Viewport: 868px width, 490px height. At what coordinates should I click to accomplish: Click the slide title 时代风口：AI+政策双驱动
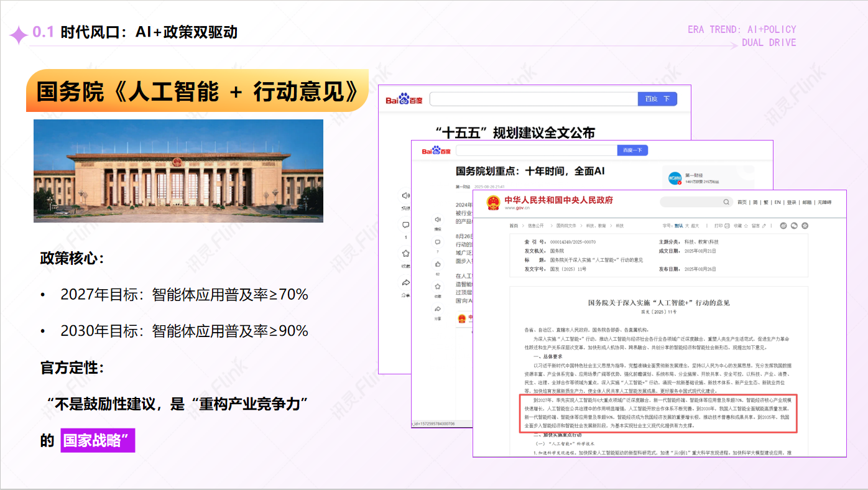(149, 32)
